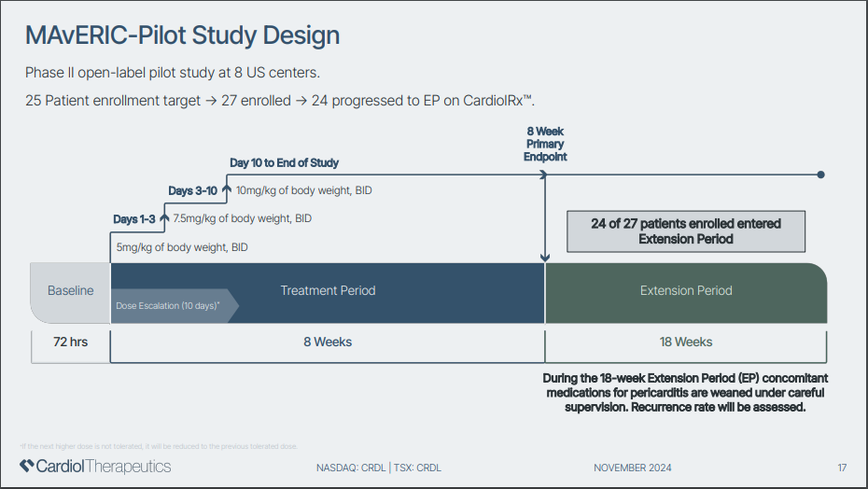Image resolution: width=868 pixels, height=489 pixels.
Task: Click the endpoint dot ending the timeline
Action: (x=821, y=175)
